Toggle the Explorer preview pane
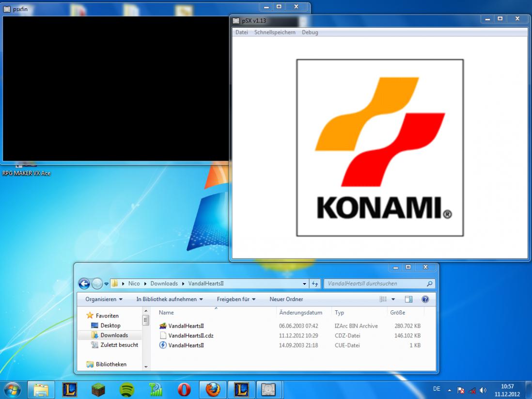This screenshot has height=399, width=532. click(x=409, y=299)
